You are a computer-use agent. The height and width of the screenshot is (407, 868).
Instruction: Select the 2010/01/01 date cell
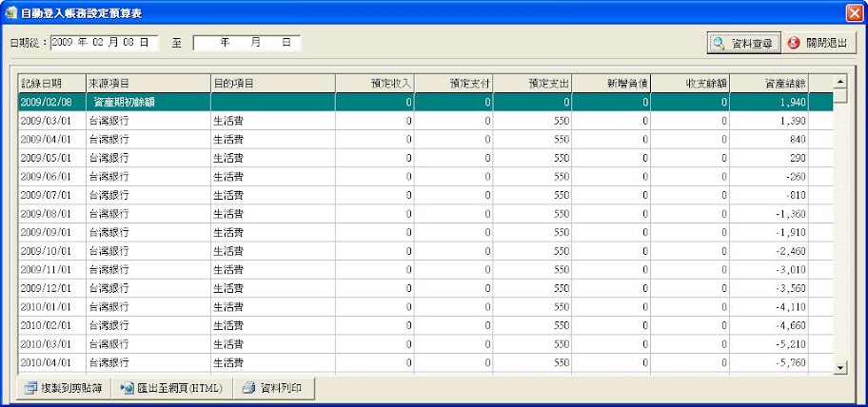point(52,307)
